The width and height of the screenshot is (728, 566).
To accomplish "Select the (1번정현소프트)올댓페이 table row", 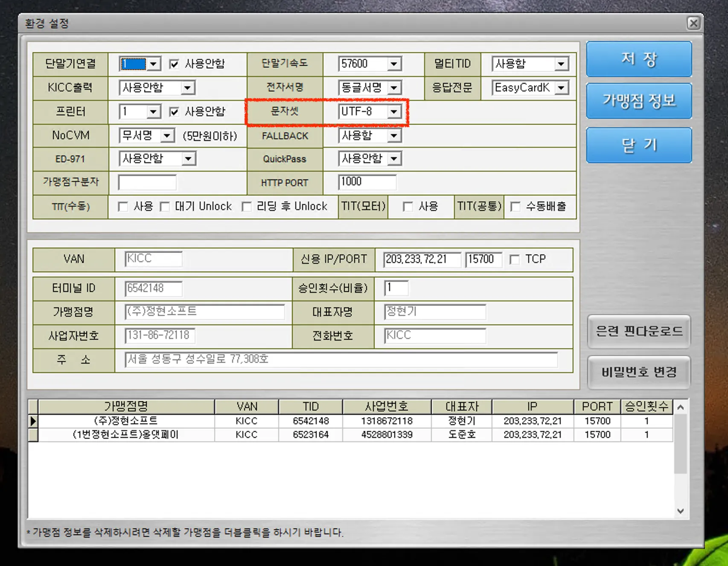I will 126,435.
